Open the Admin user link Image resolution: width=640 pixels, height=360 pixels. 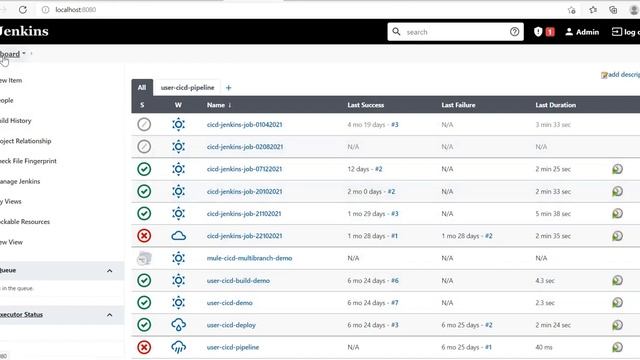[582, 32]
